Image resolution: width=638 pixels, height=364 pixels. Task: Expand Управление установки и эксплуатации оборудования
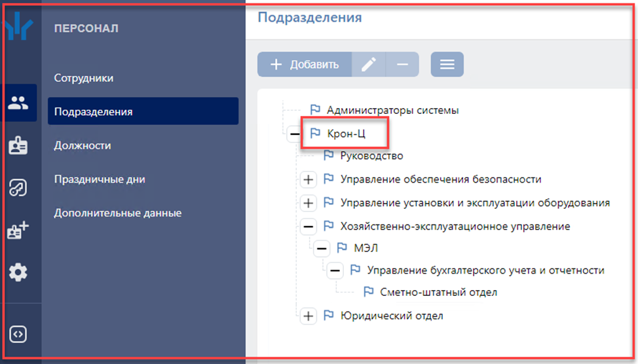pyautogui.click(x=308, y=203)
